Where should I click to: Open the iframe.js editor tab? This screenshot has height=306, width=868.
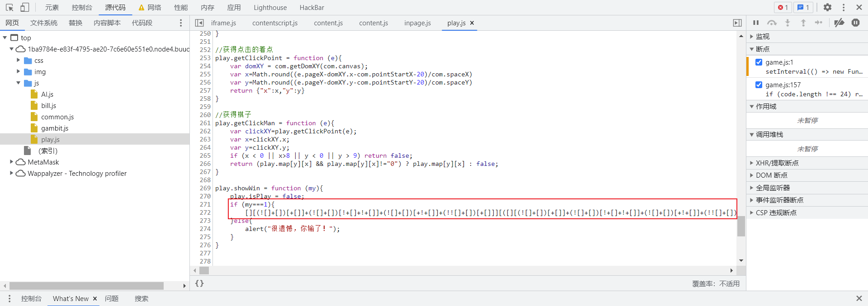[x=223, y=23]
